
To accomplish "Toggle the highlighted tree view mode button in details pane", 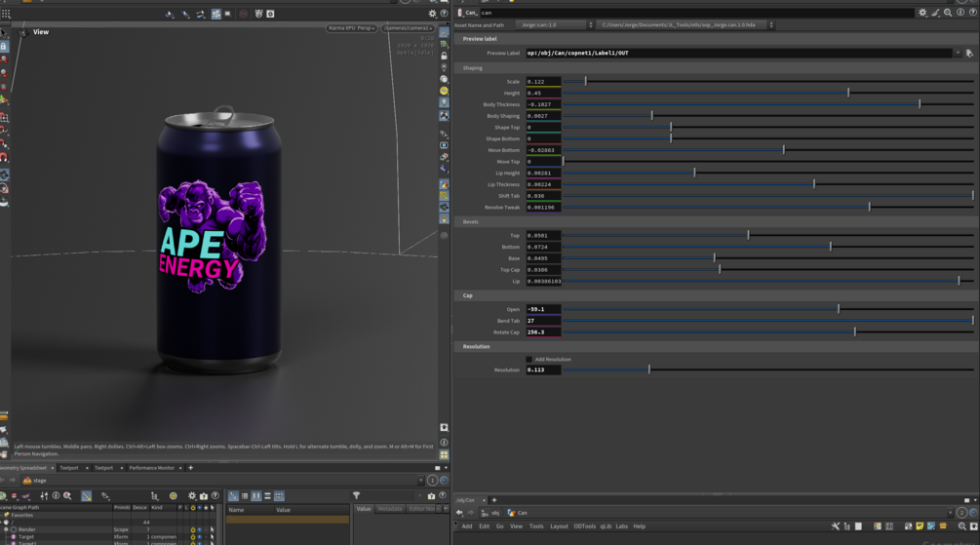I will (x=233, y=495).
